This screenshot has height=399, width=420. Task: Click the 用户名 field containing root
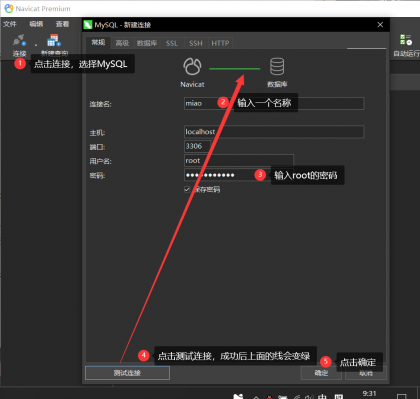[x=239, y=160]
